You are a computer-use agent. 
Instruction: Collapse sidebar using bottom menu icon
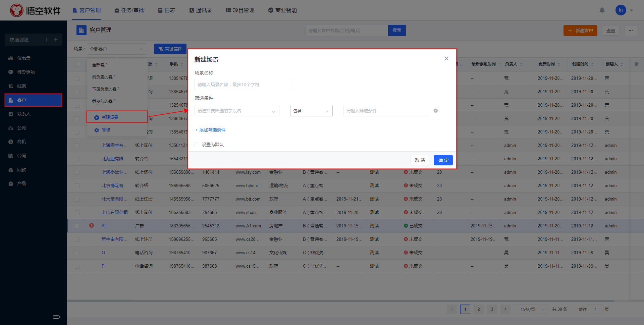[57, 317]
